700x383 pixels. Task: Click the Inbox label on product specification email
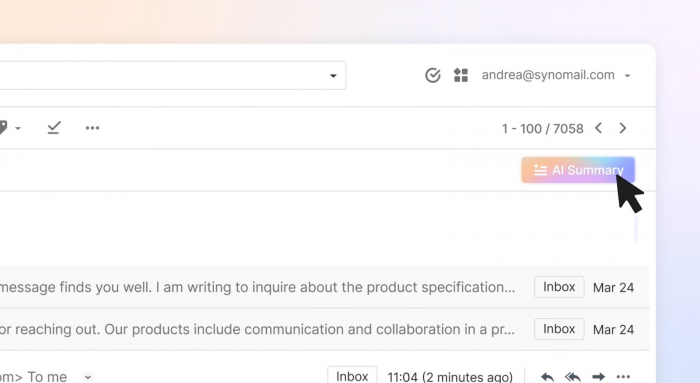[x=559, y=287]
